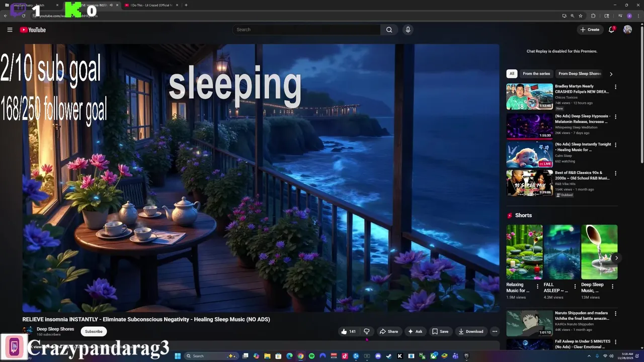The height and width of the screenshot is (362, 644).
Task: Subscribe to Deep Sleep Shores
Action: click(94, 331)
